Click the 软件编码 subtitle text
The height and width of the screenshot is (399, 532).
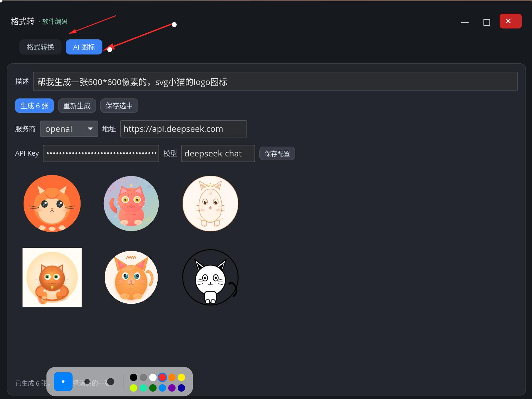click(x=55, y=22)
